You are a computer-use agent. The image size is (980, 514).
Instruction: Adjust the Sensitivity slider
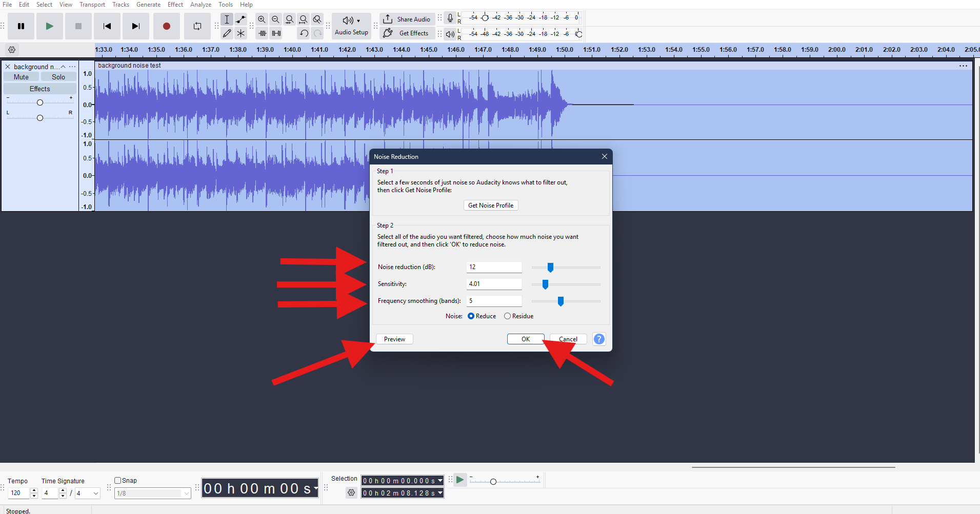[545, 284]
